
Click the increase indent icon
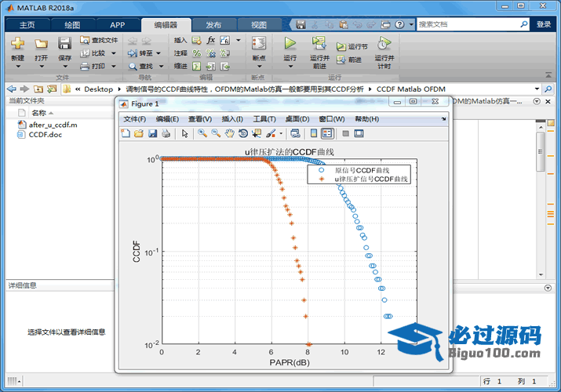tap(211, 66)
